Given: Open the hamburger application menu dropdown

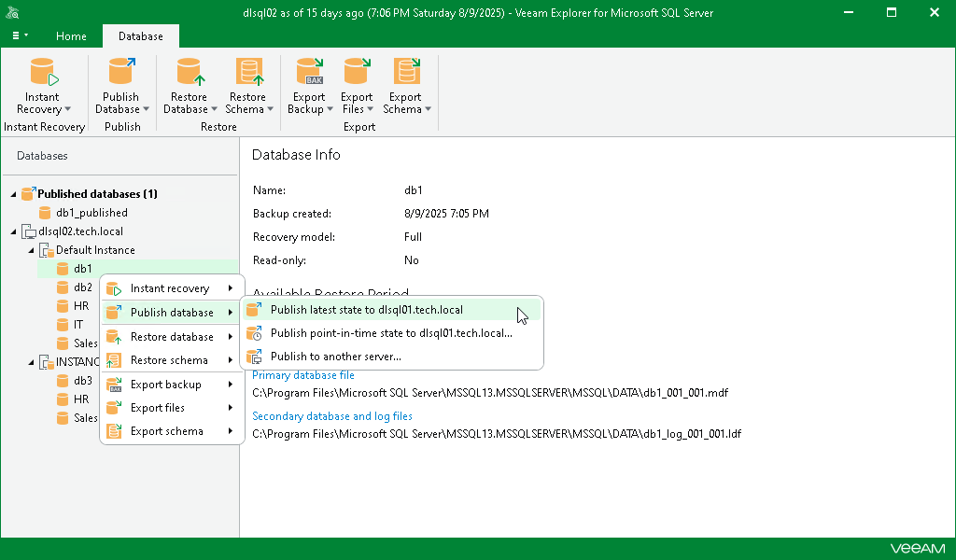Looking at the screenshot, I should [20, 35].
